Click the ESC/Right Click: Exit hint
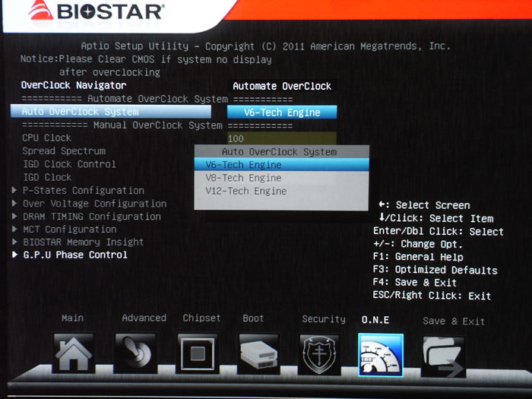The width and height of the screenshot is (532, 399). point(432,296)
